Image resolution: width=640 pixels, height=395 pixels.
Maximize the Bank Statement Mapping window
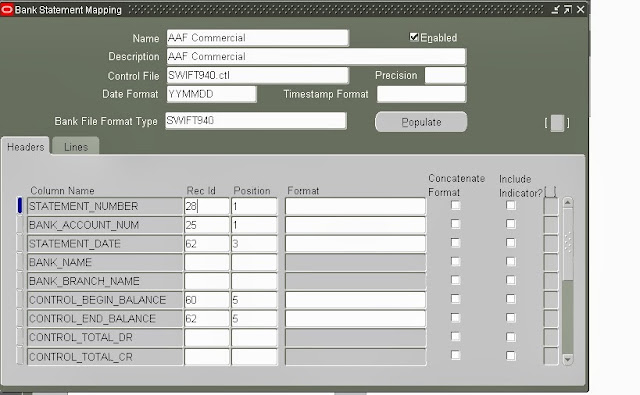568,9
